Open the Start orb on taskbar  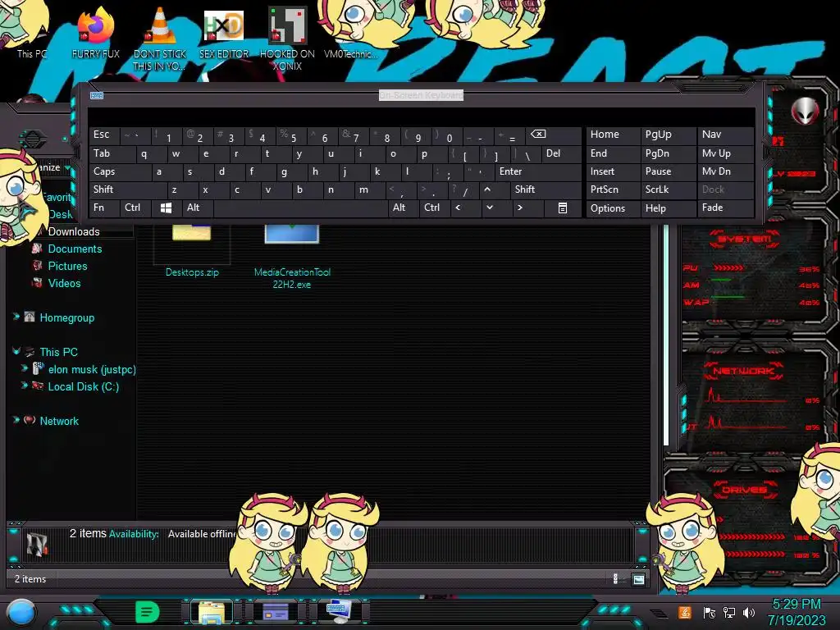[21, 612]
